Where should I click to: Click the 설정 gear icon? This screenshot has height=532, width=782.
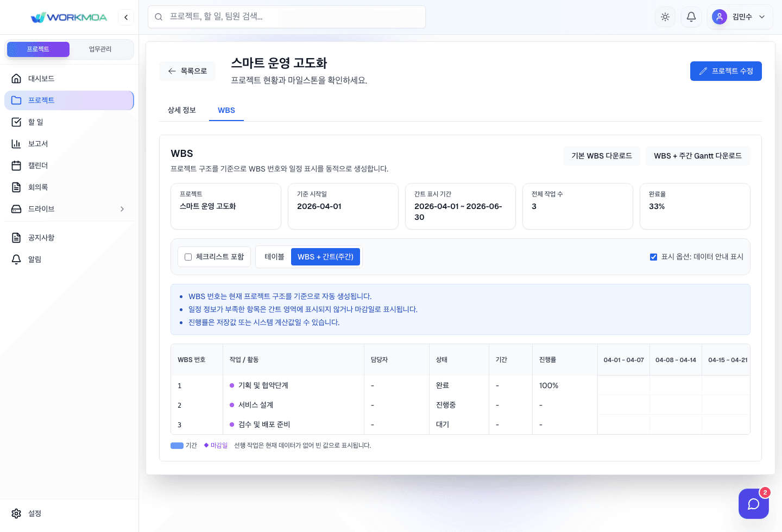(16, 514)
